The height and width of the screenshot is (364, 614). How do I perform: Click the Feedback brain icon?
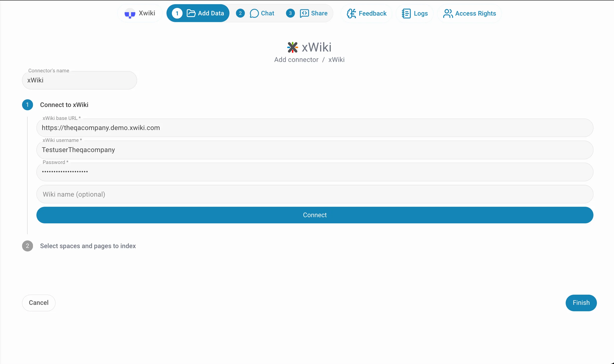click(351, 13)
